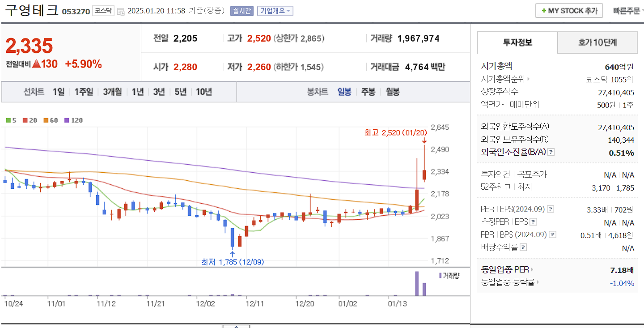The image size is (644, 328).
Task: Open the PER/EPS help tooltip icon
Action: (551, 209)
